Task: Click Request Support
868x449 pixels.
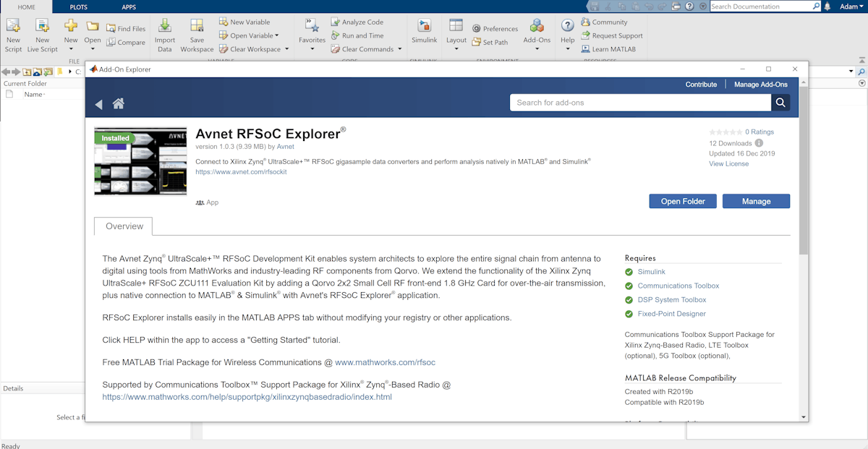Action: point(611,35)
